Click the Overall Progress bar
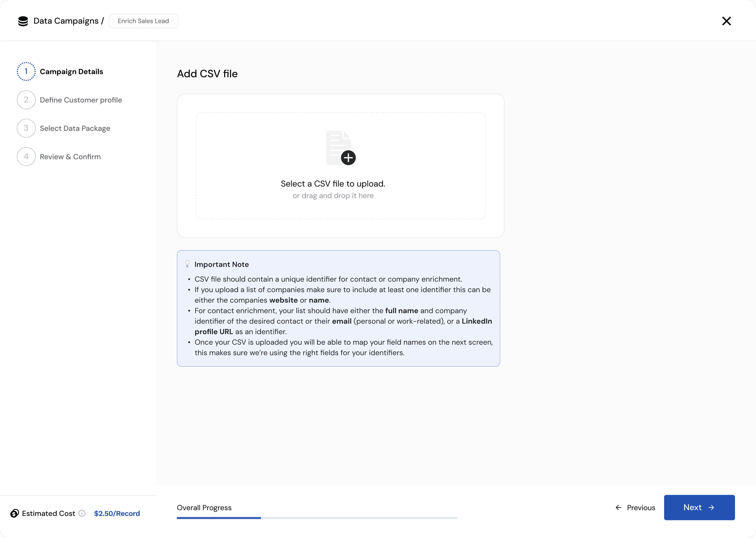This screenshot has height=538, width=756. (x=317, y=518)
